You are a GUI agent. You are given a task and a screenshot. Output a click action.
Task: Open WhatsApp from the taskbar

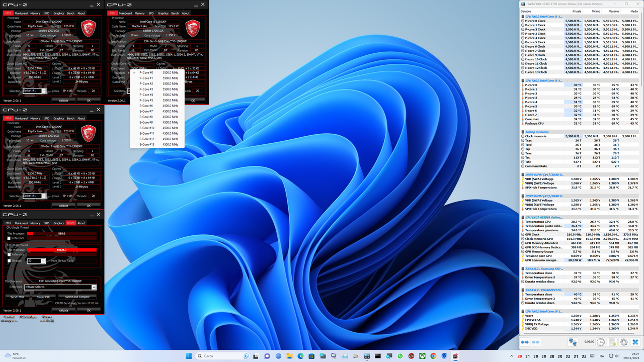[399, 356]
